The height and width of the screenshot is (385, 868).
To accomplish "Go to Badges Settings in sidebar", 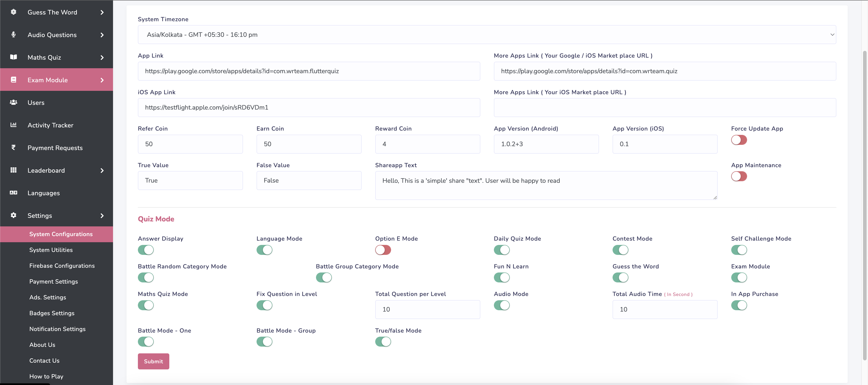I will pyautogui.click(x=52, y=313).
